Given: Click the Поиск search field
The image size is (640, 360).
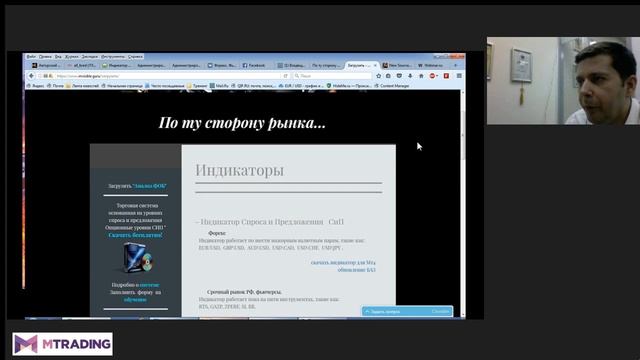Looking at the screenshot, I should pos(333,76).
